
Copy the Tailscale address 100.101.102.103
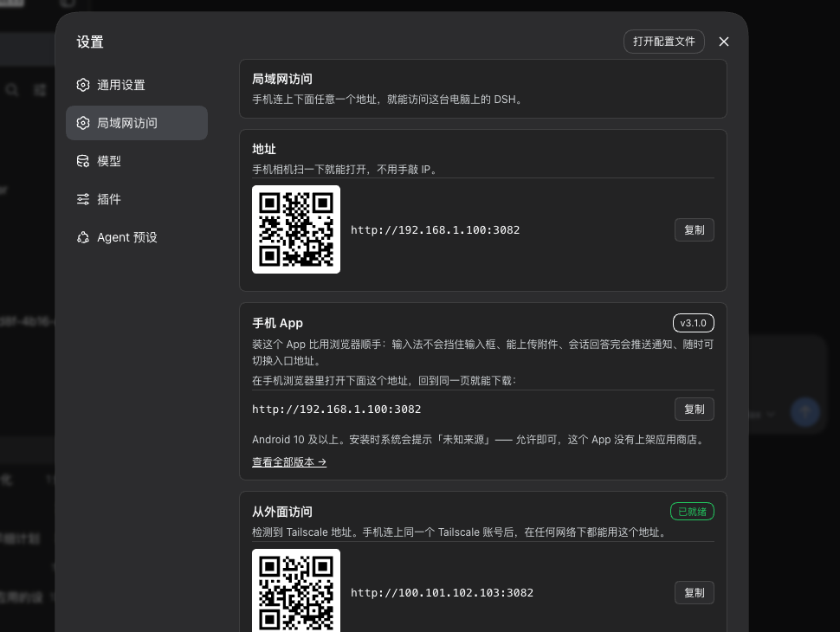pos(695,593)
